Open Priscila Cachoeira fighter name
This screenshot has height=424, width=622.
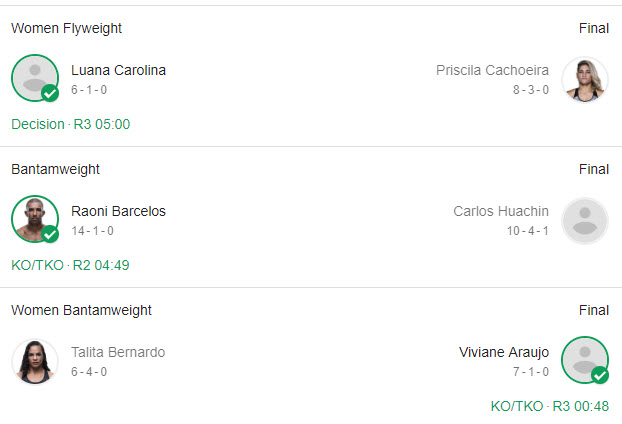tap(492, 70)
